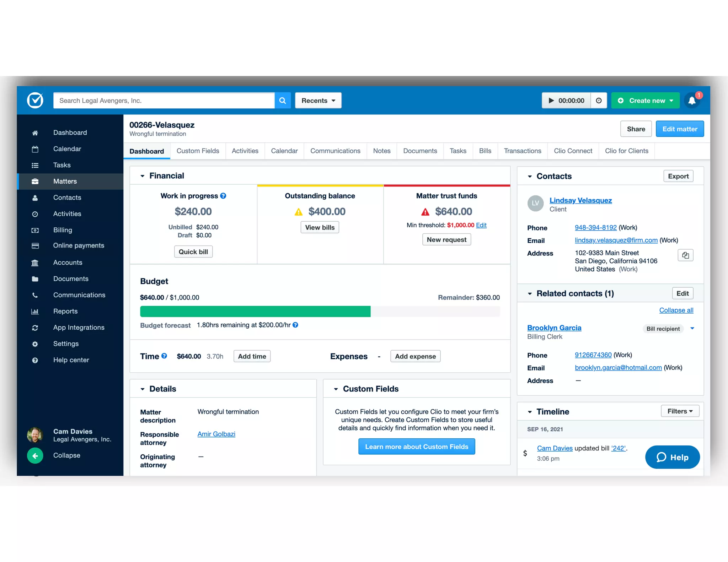Click the search magnifier icon button

[x=283, y=101]
